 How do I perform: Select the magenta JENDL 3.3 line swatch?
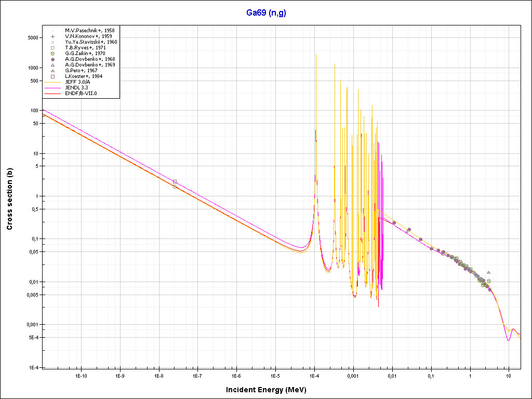pyautogui.click(x=53, y=88)
